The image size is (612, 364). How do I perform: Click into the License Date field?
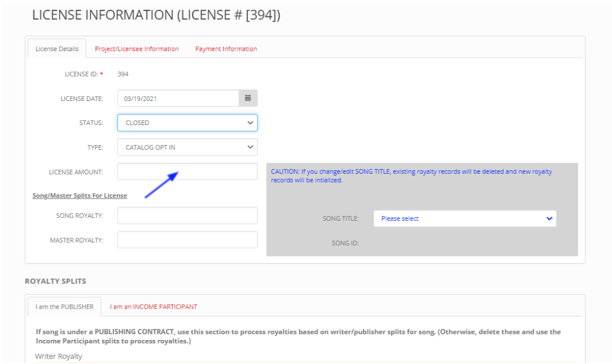coord(178,98)
